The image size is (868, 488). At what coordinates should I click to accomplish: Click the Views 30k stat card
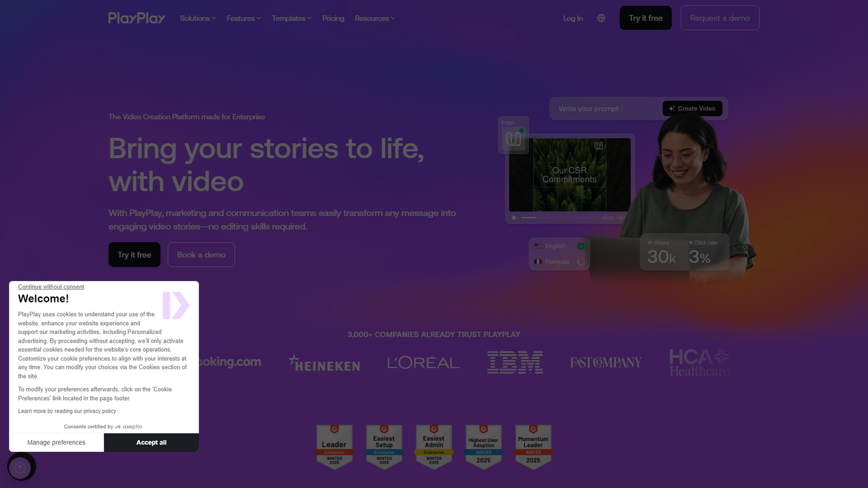[x=662, y=252]
